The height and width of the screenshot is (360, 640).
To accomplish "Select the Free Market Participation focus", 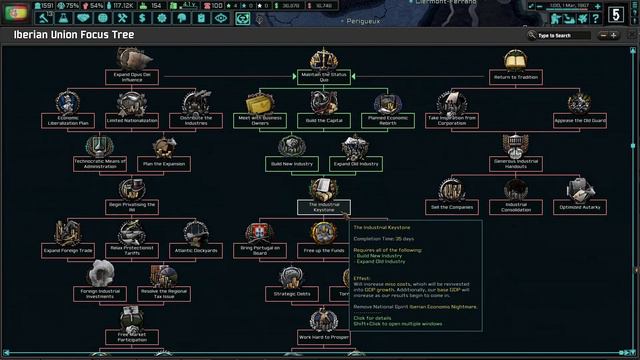I will pyautogui.click(x=132, y=337).
